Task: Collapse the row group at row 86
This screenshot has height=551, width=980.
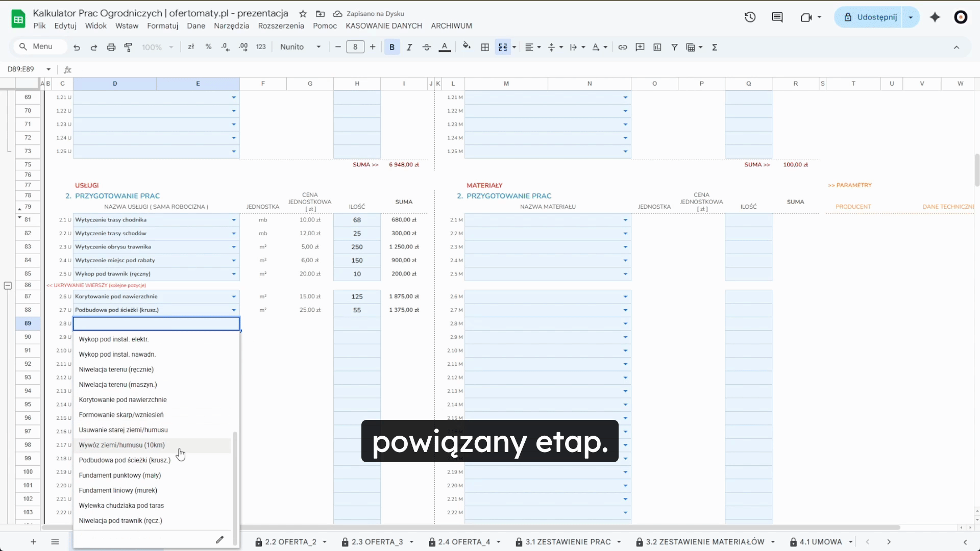Action: tap(8, 286)
